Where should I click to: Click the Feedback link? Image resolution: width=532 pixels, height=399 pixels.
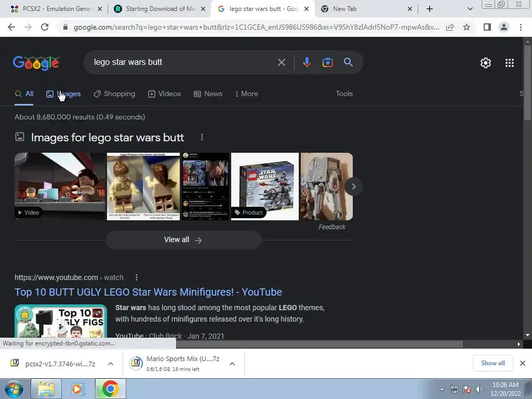332,227
